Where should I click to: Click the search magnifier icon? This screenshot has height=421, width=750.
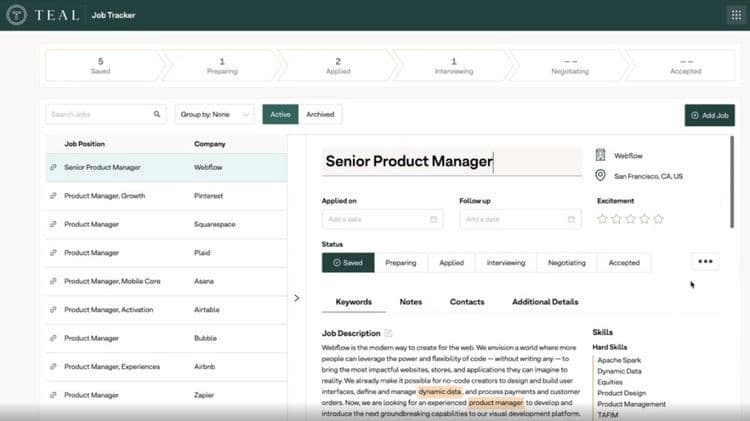click(x=157, y=115)
